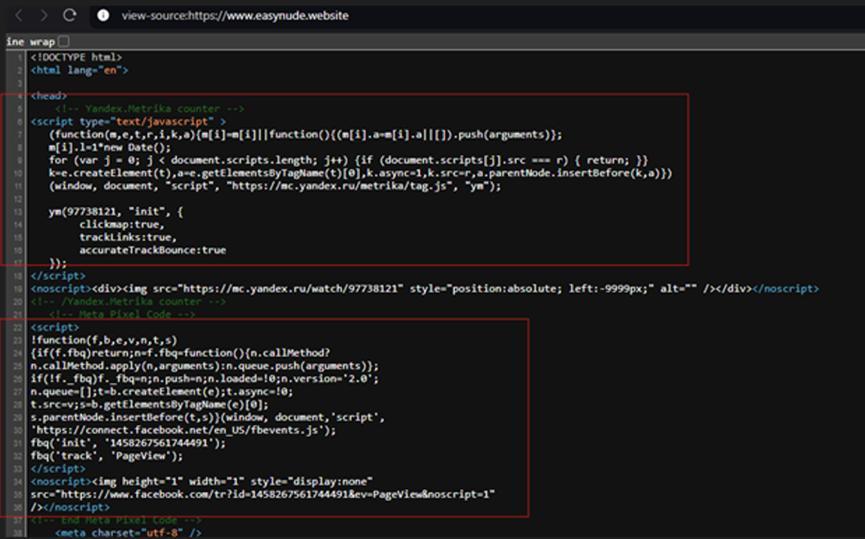This screenshot has height=539, width=865.
Task: Click the <!DOCTYPE html> line
Action: pos(76,57)
